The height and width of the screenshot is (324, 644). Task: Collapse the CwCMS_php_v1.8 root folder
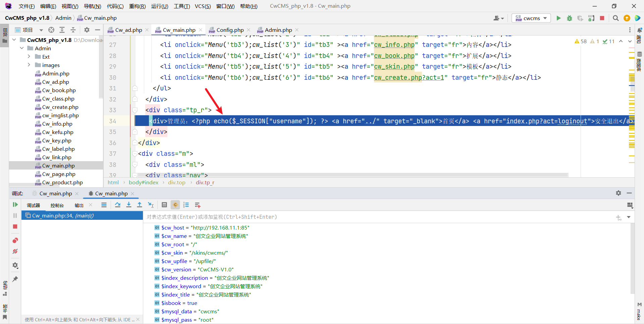[14, 40]
